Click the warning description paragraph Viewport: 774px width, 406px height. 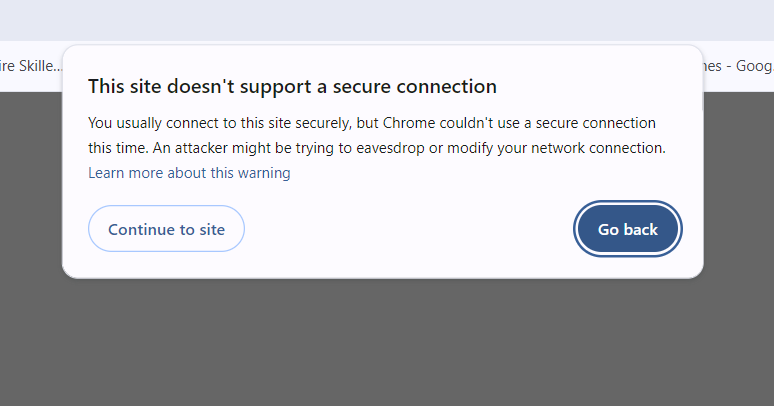click(x=376, y=136)
